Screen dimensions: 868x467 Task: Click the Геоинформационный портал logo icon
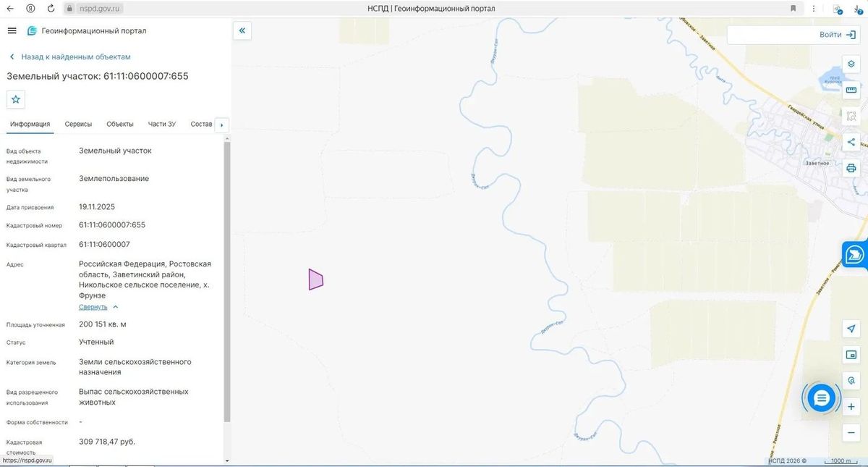[32, 30]
